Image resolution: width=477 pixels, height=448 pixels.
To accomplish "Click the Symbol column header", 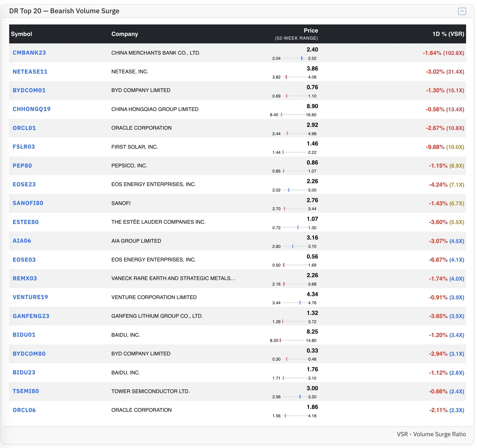I will 21,34.
